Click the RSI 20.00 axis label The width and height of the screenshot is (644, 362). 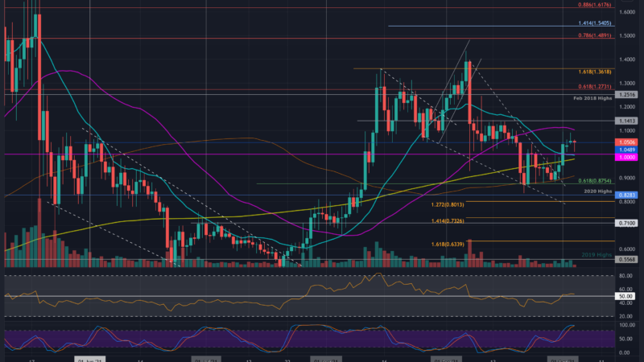625,316
